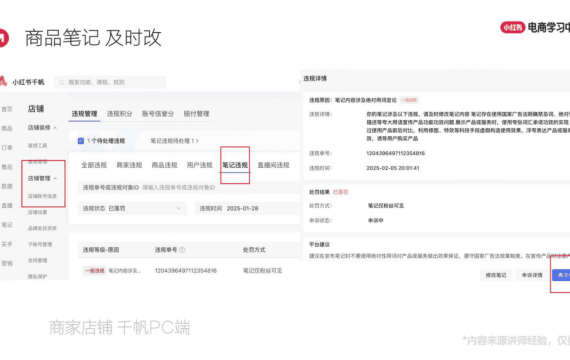Image resolution: width=570 pixels, height=360 pixels.
Task: Open 首页 in the left navigation
Action: (7, 109)
